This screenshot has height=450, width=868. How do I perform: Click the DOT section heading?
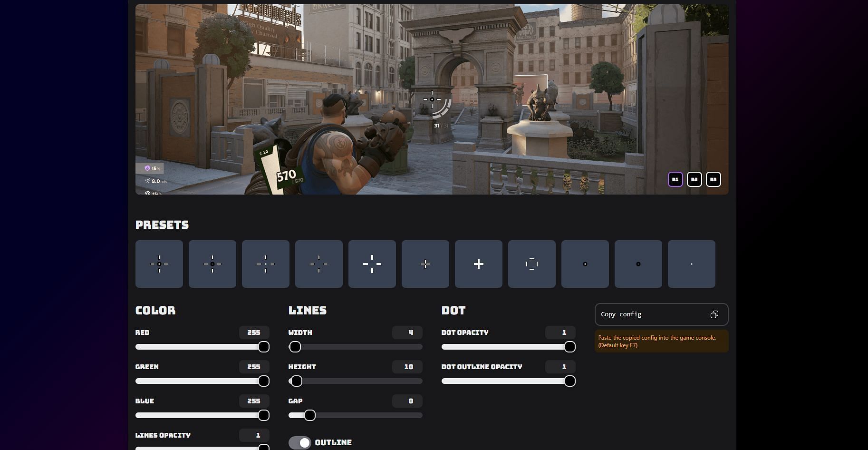pos(453,311)
